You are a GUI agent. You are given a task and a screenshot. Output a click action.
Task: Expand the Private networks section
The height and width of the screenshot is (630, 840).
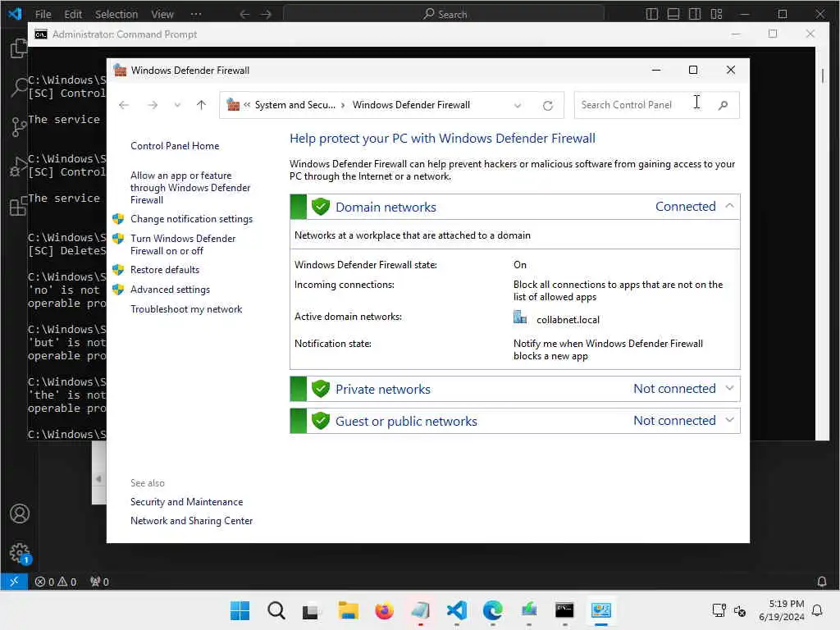pos(729,388)
